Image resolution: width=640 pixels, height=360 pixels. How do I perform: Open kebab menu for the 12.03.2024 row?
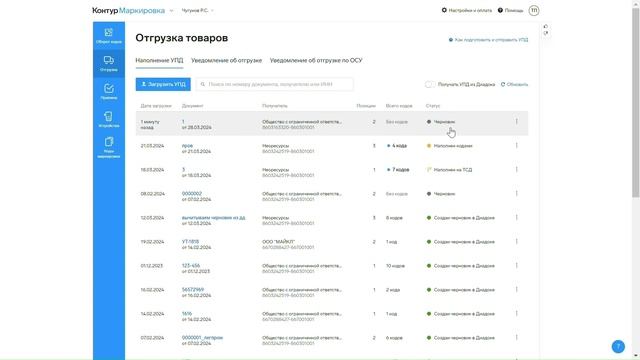516,218
